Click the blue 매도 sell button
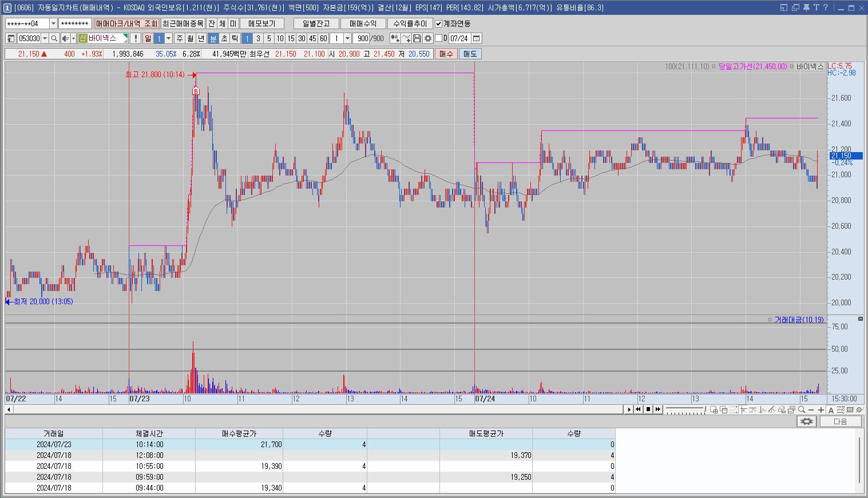 [470, 54]
